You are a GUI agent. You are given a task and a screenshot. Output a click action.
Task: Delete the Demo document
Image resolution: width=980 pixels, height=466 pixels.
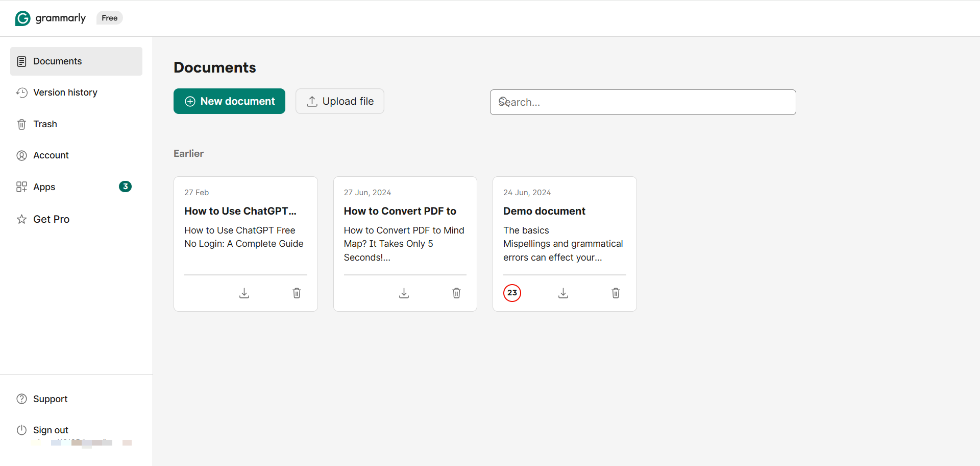click(616, 293)
